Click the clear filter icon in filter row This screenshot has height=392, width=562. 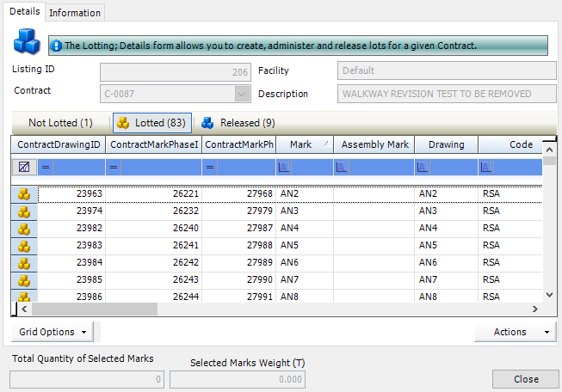[24, 166]
